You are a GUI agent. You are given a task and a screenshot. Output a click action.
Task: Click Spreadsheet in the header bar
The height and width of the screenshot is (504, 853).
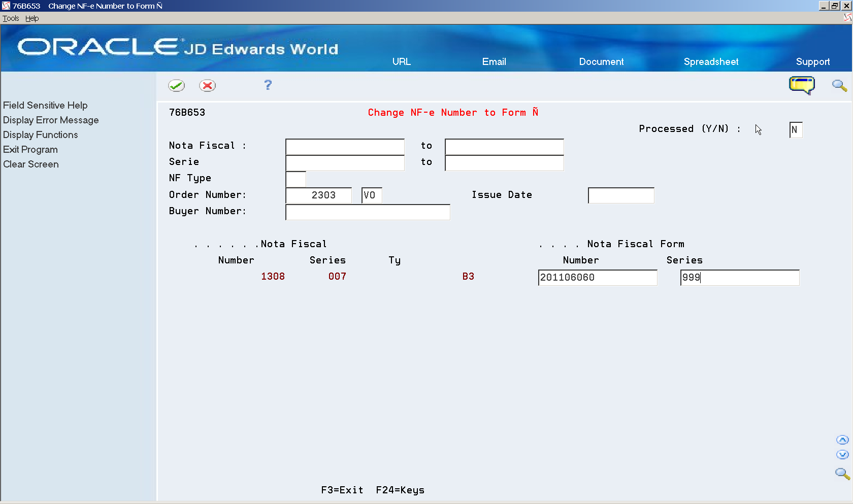(x=711, y=61)
